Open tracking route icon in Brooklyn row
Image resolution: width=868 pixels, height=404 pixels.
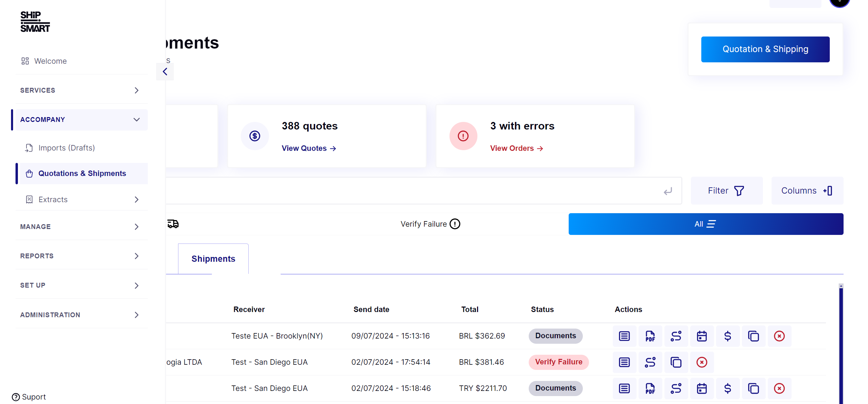(x=676, y=336)
